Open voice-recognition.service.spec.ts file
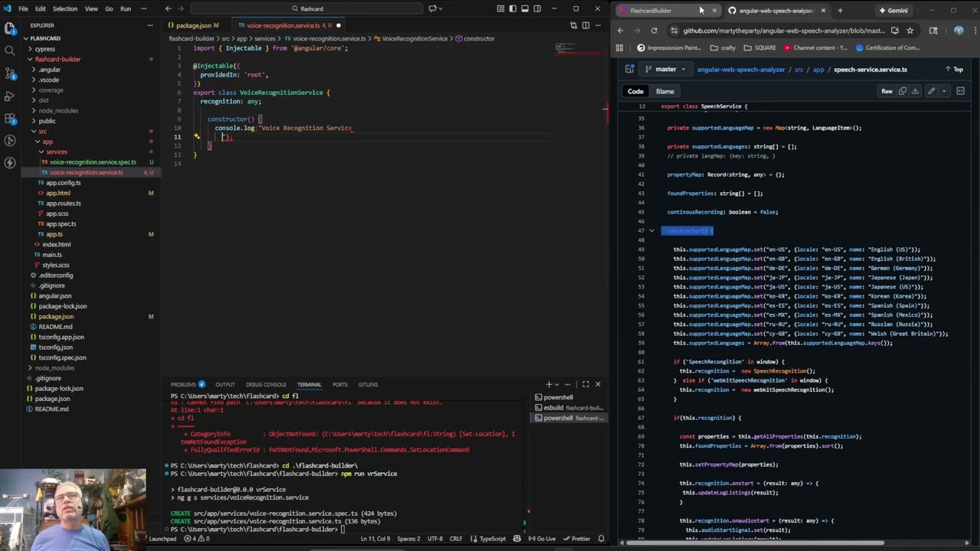 93,162
